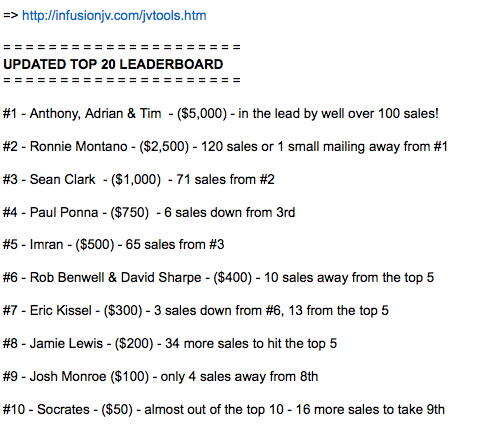The image size is (483, 430).
Task: Click the ($5,000) prize amount
Action: click(x=202, y=114)
